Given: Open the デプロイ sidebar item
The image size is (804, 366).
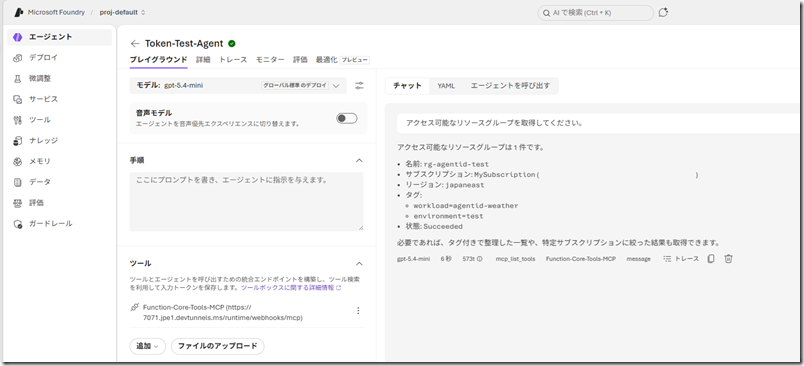Looking at the screenshot, I should tap(59, 58).
